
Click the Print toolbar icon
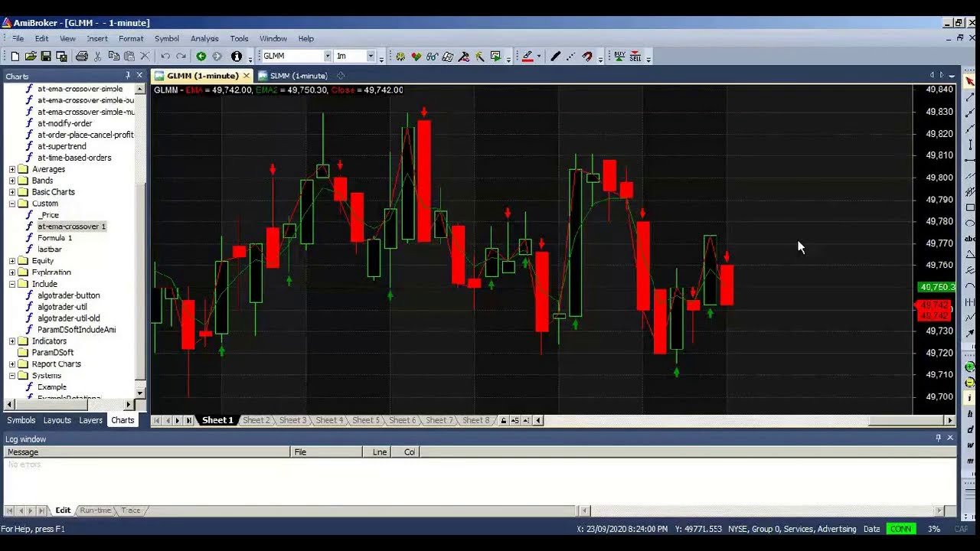tap(82, 57)
